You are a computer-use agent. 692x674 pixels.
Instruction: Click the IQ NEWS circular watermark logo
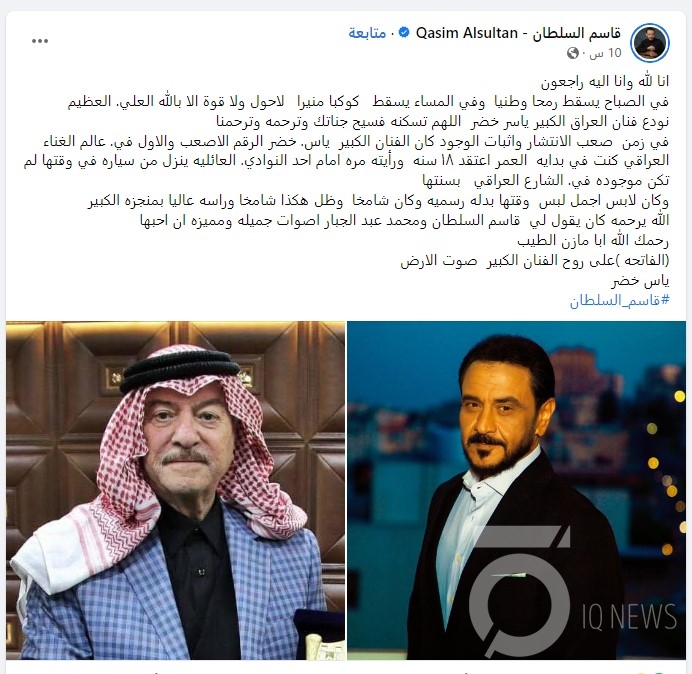(519, 591)
